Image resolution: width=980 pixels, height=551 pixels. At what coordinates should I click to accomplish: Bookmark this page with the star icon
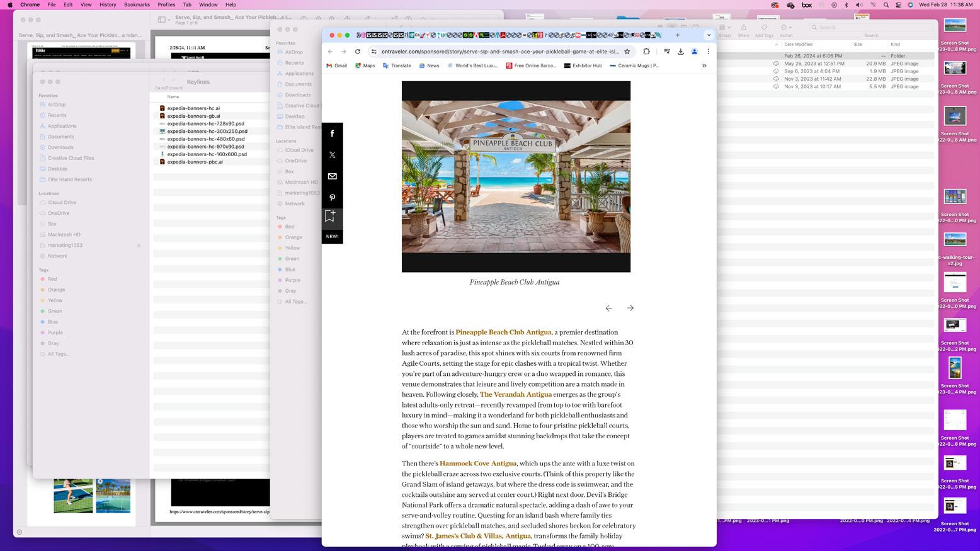(627, 52)
